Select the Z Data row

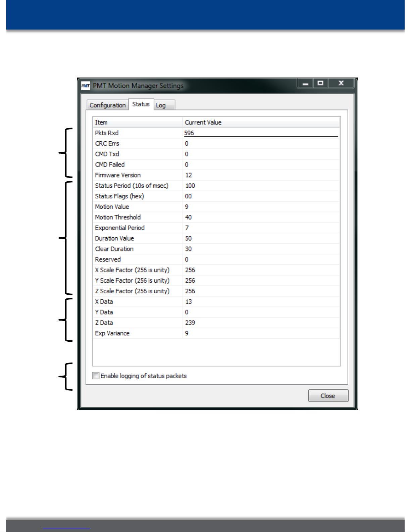(216, 323)
